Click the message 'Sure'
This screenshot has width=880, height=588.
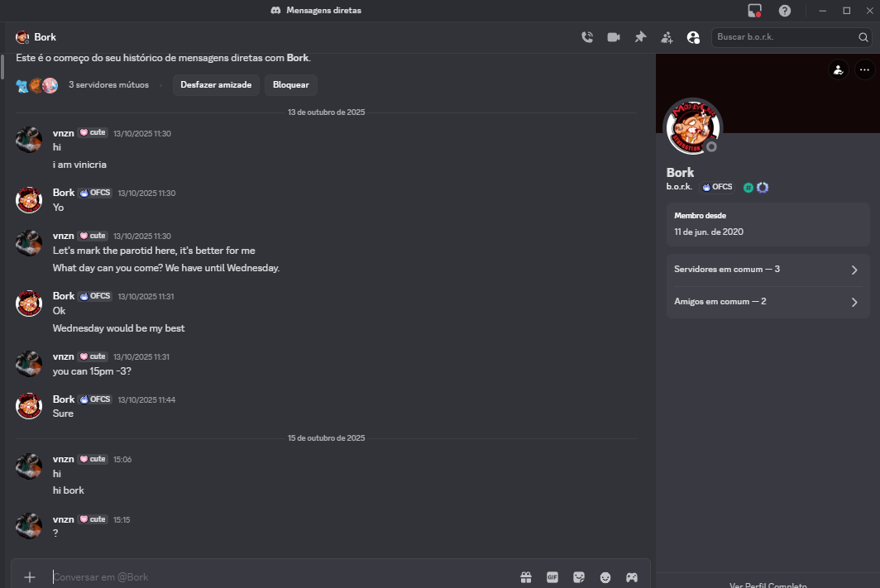[x=63, y=414]
